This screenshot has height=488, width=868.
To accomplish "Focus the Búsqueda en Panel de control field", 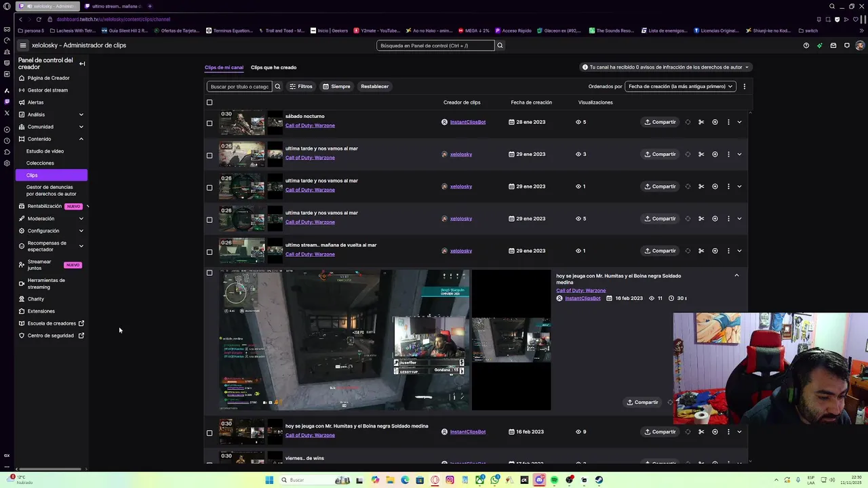I will pos(435,45).
